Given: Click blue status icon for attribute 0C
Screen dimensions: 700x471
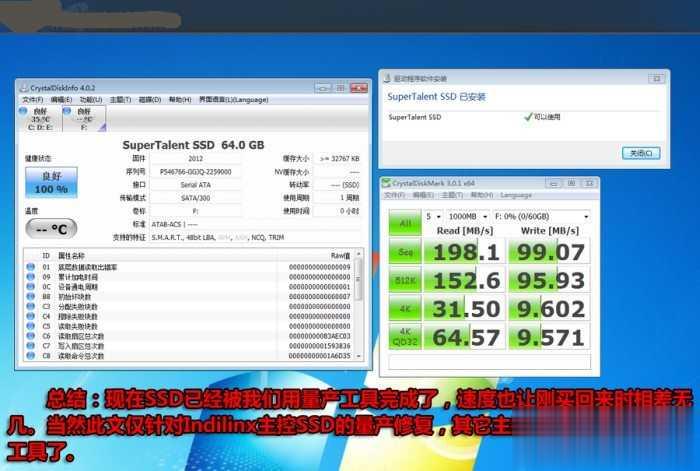Looking at the screenshot, I should (x=30, y=287).
